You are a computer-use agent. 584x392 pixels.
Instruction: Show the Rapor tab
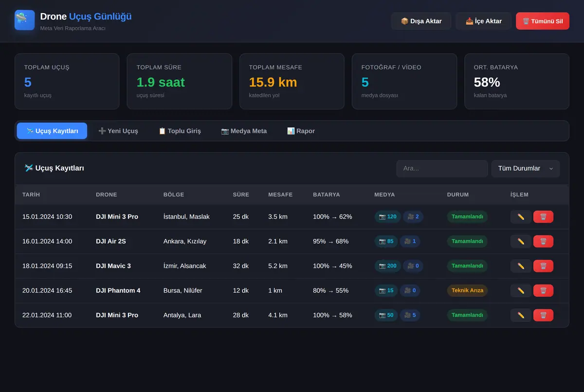click(x=301, y=131)
